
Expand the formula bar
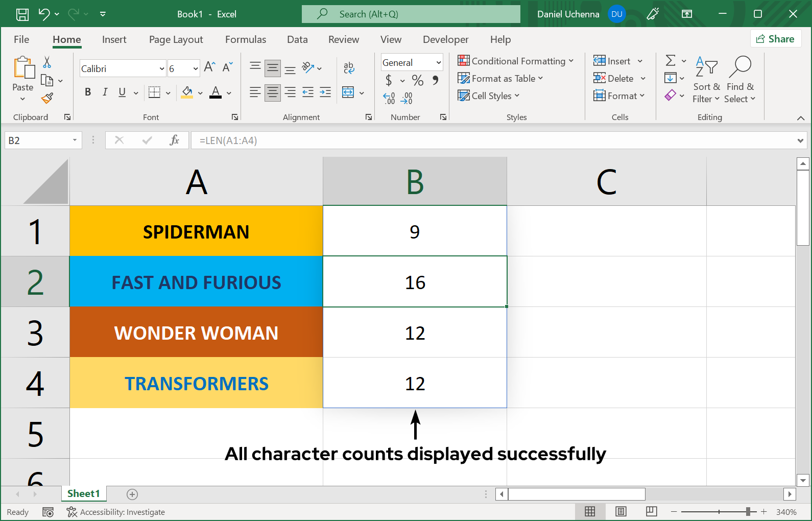800,140
